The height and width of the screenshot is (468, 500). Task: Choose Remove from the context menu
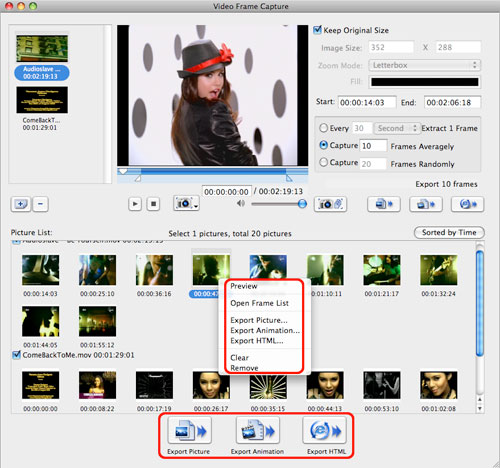pyautogui.click(x=244, y=368)
